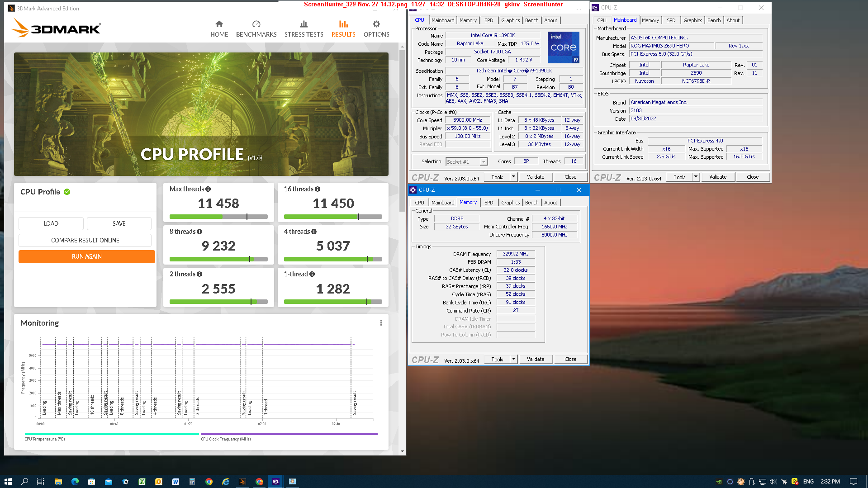Launch Excel from the taskbar

(x=142, y=482)
